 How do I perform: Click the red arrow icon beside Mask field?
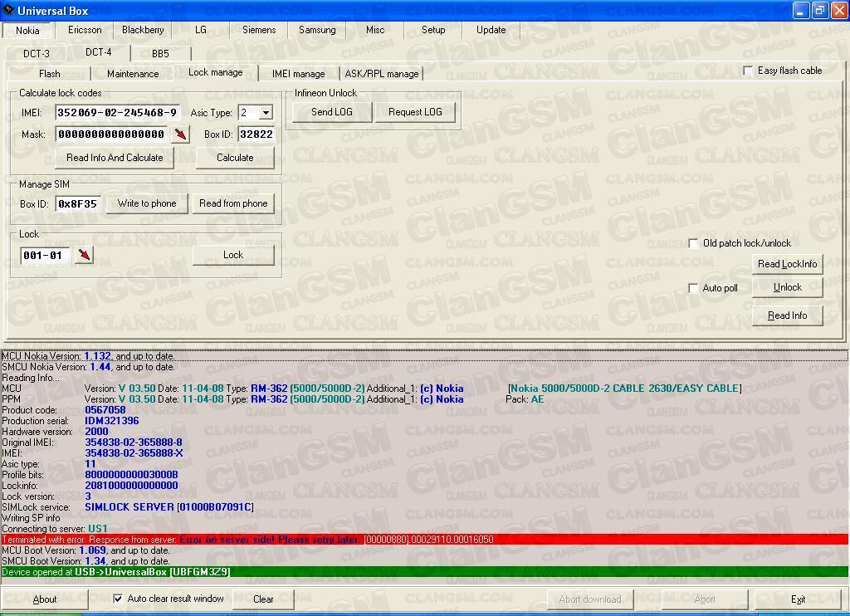point(180,134)
